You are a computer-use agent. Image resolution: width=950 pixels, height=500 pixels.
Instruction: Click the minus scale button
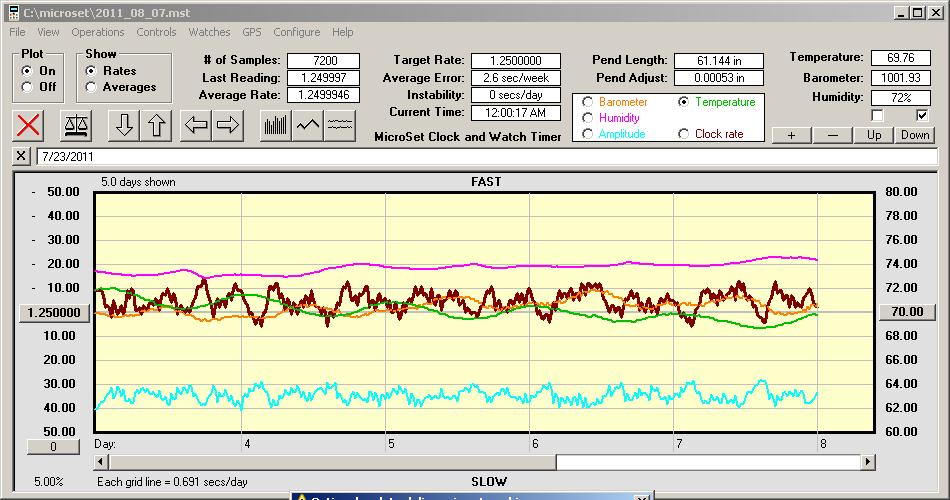tap(832, 135)
